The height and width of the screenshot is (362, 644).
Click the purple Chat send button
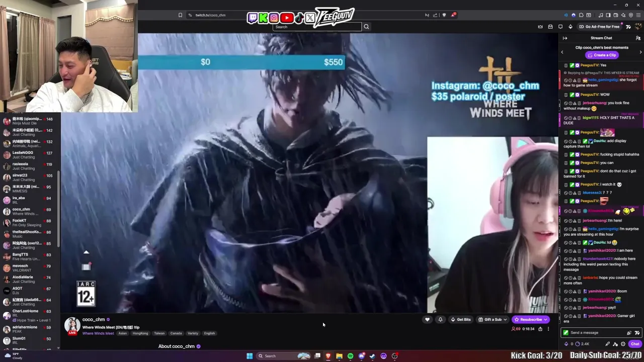[x=635, y=344]
